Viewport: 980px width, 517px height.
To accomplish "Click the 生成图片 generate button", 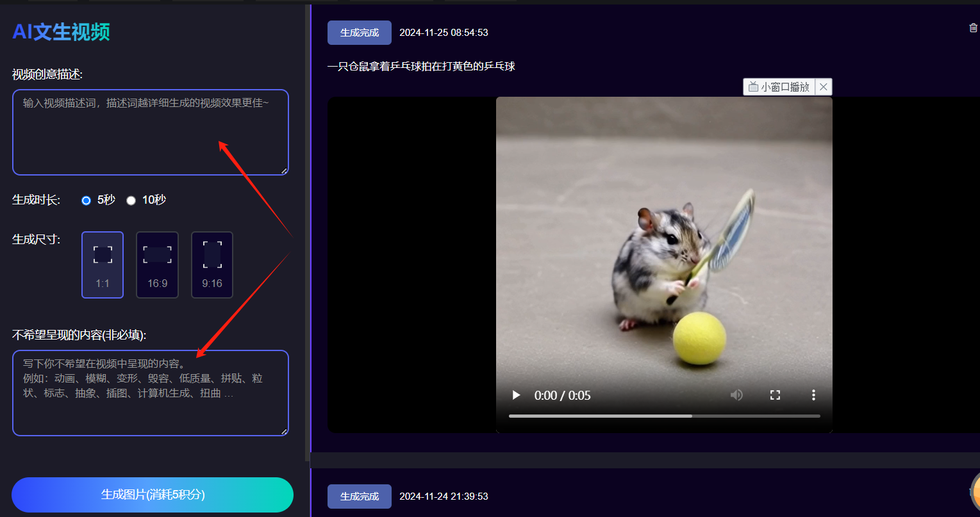I will click(x=153, y=495).
